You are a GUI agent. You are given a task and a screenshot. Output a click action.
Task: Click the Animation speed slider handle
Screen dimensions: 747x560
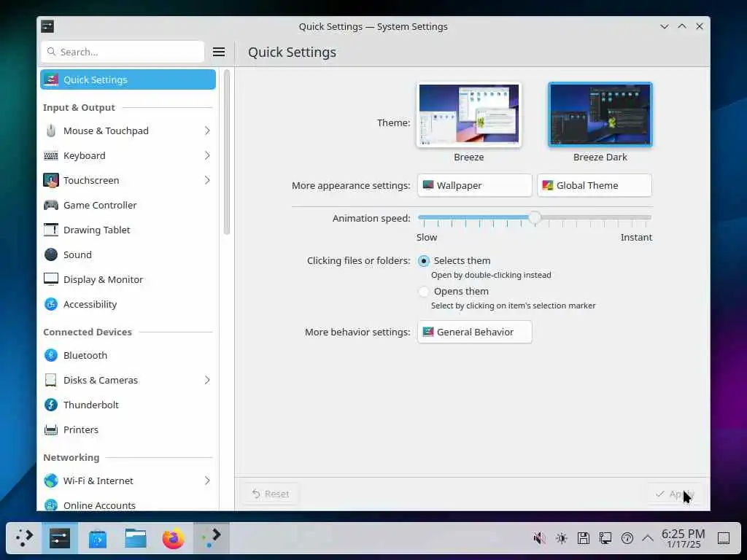tap(535, 217)
